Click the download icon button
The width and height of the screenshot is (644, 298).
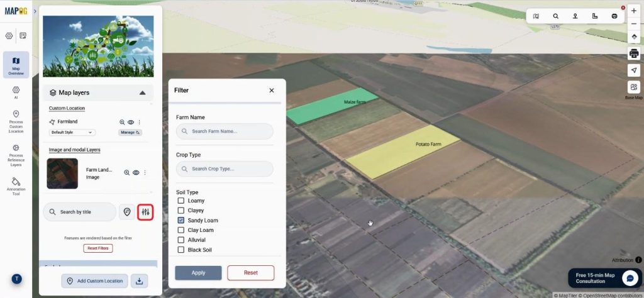pos(139,281)
